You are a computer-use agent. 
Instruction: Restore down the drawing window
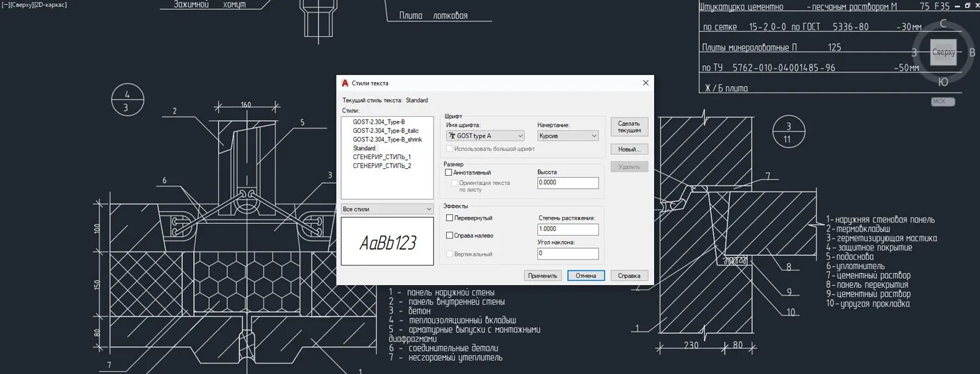tap(967, 5)
